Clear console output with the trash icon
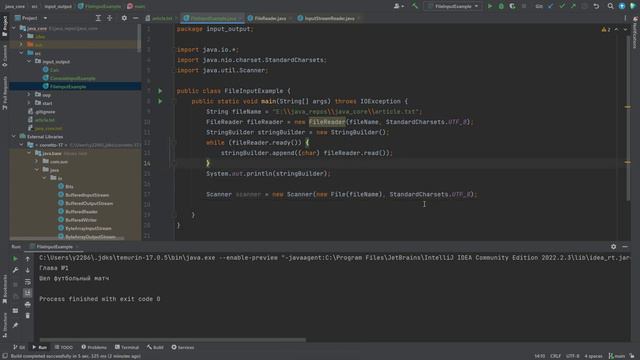The image size is (640, 360). click(28, 316)
